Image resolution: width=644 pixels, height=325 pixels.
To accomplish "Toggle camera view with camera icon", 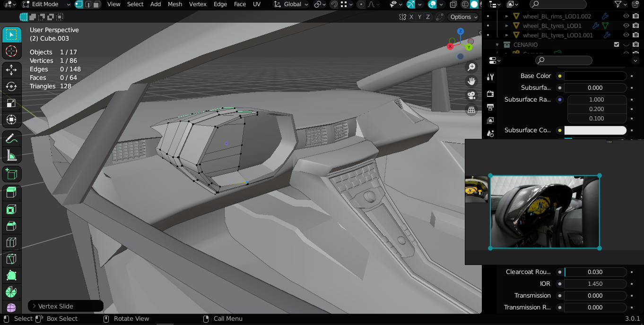I will pos(471,95).
